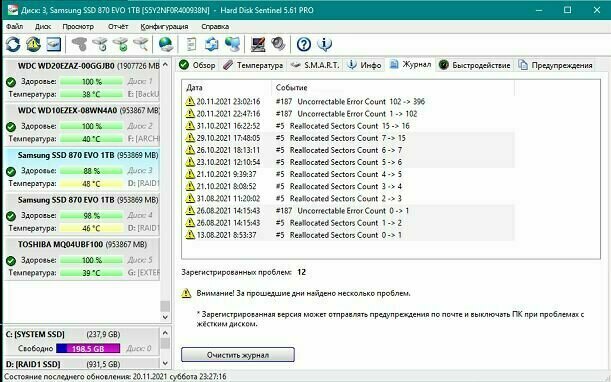Switch to the S.M.A.R.T. tab

point(315,65)
